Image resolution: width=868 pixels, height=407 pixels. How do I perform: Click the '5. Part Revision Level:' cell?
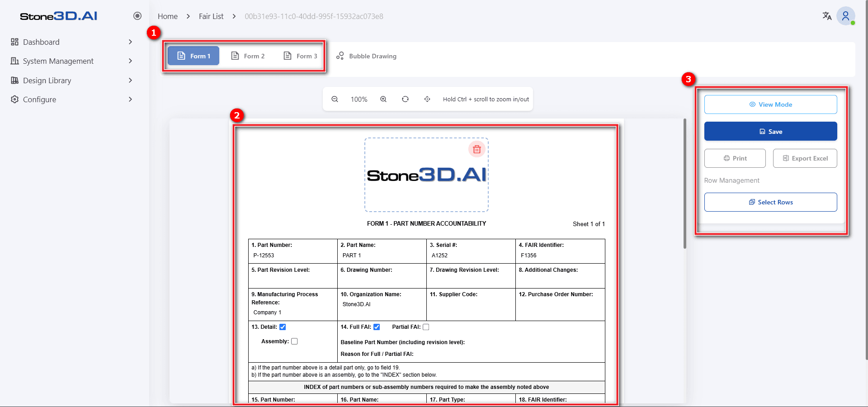[293, 276]
